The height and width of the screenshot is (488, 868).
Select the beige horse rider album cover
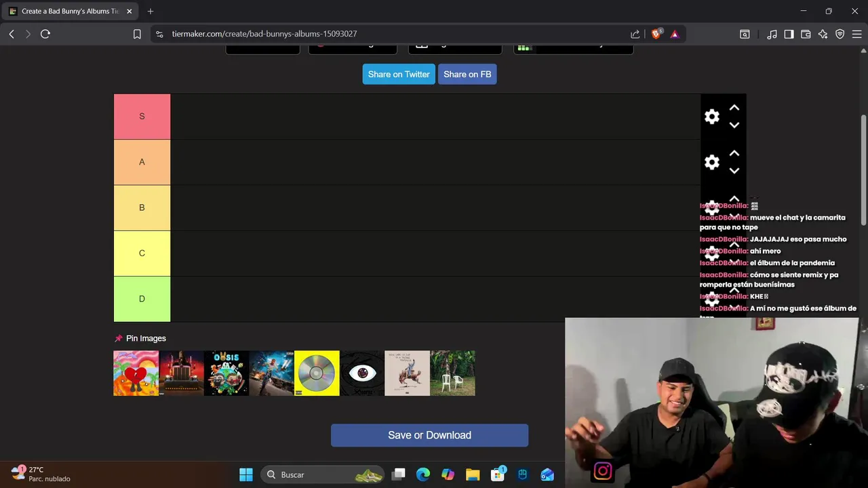(407, 373)
